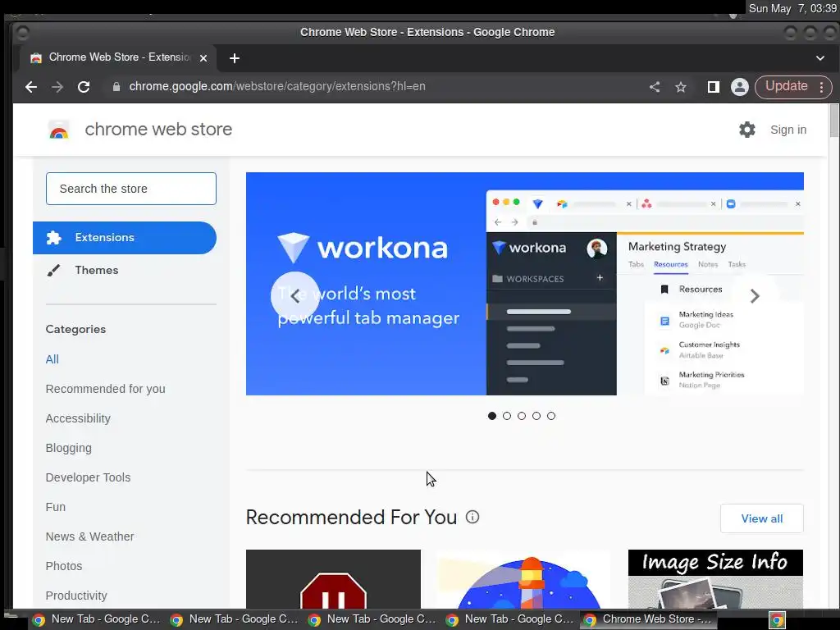Viewport: 840px width, 630px height.
Task: Switch to fourth New Tab taskbar window
Action: point(510,620)
